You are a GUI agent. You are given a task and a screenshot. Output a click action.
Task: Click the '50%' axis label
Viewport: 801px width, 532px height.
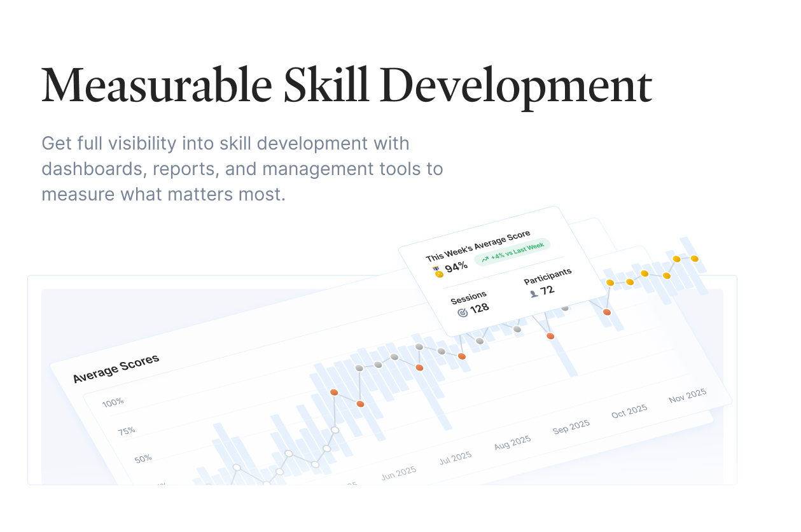[x=143, y=459]
